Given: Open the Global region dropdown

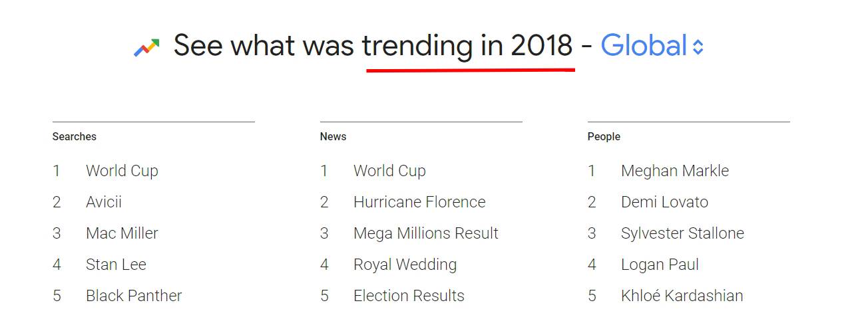Looking at the screenshot, I should (x=652, y=46).
